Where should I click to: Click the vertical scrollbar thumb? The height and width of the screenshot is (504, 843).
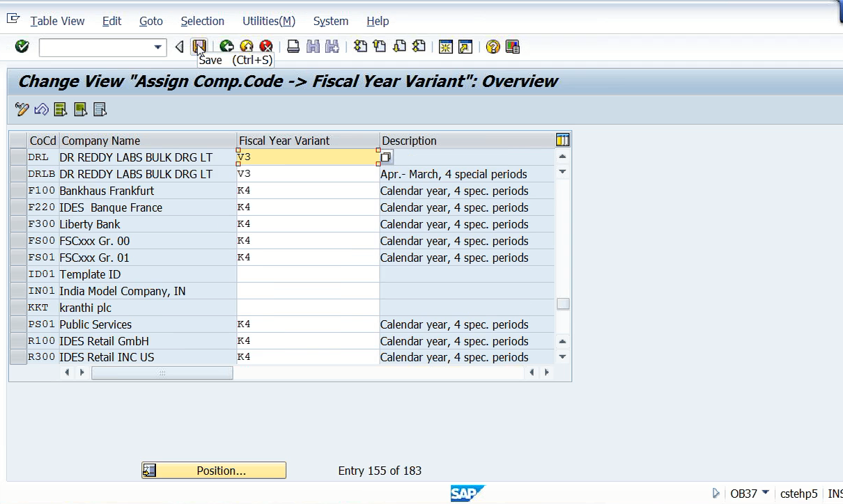pos(563,304)
